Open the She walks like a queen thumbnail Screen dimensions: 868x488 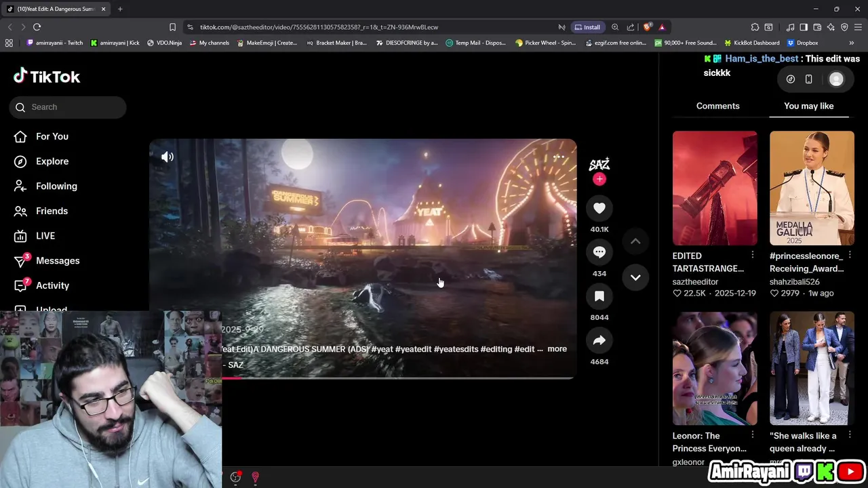[812, 369]
